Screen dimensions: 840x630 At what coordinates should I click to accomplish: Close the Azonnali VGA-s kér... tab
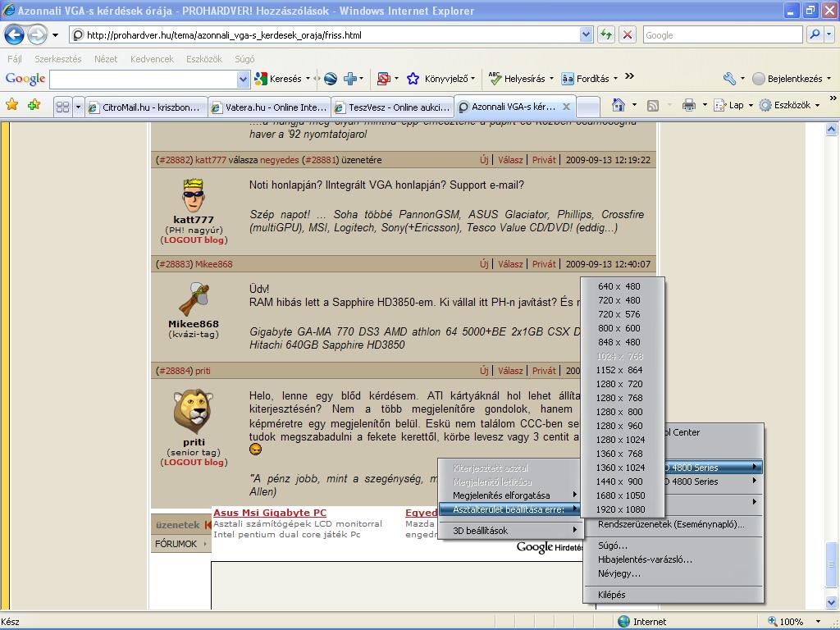pos(566,107)
